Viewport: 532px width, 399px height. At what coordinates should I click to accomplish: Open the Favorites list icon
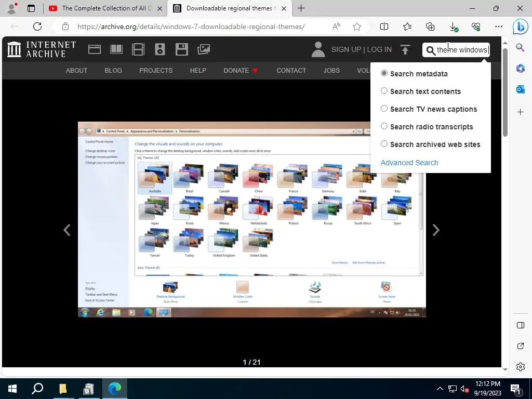(x=407, y=26)
